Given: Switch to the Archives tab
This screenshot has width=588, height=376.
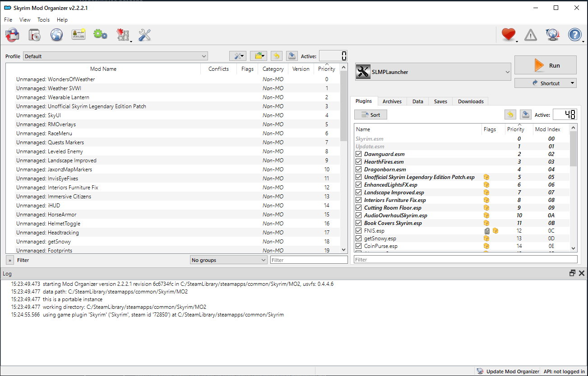Looking at the screenshot, I should [392, 101].
